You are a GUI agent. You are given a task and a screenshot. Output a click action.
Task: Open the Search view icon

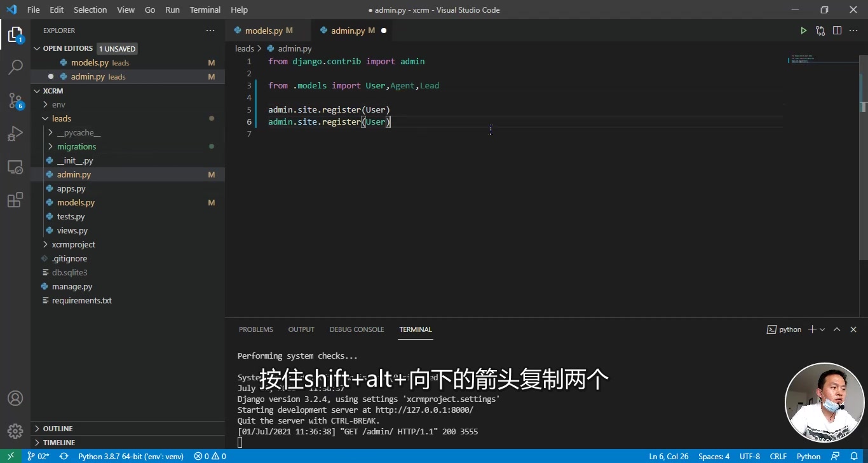[x=15, y=67]
